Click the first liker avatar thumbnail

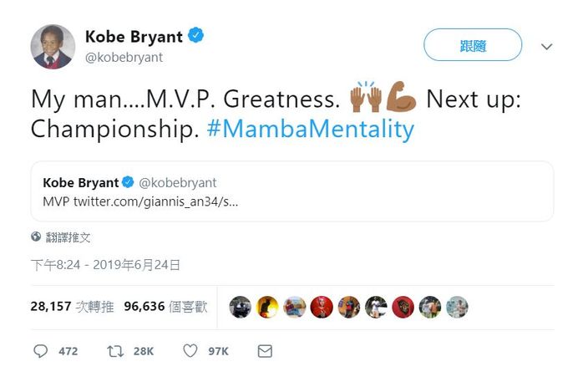240,307
